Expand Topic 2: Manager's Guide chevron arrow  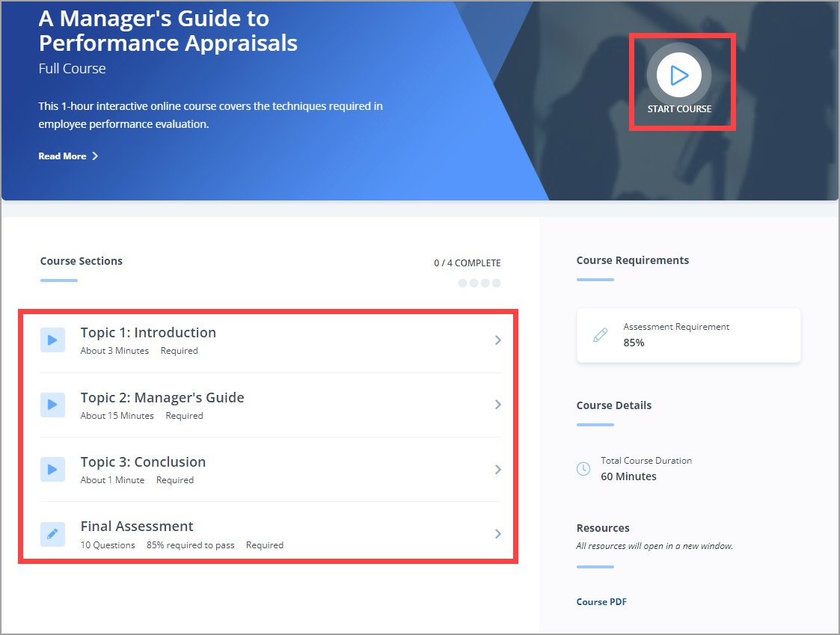(498, 405)
